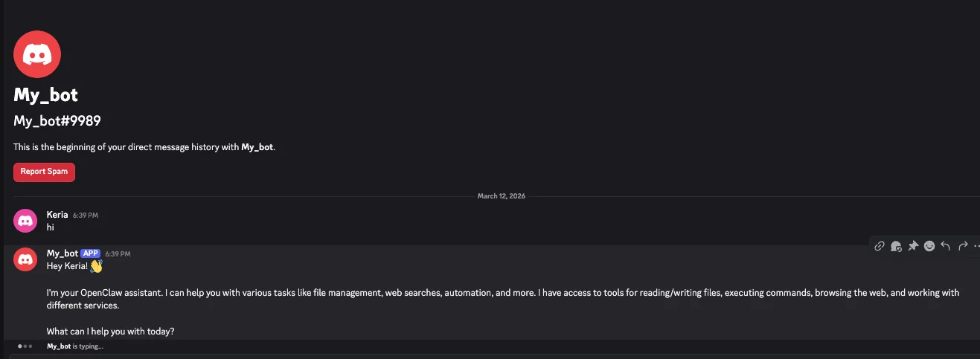This screenshot has height=359, width=980.
Task: Open the more options ellipsis menu
Action: 976,246
